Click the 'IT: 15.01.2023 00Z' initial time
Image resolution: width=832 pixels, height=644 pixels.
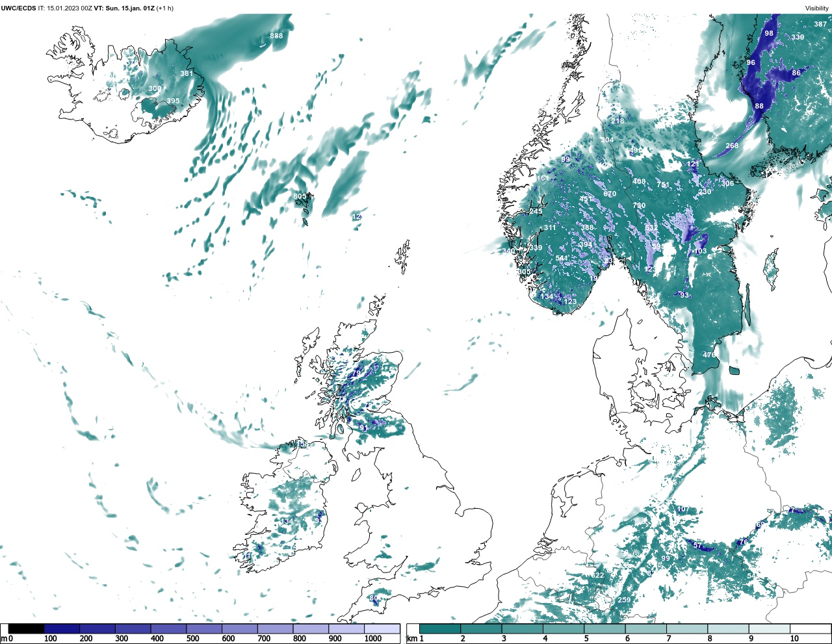coord(65,8)
